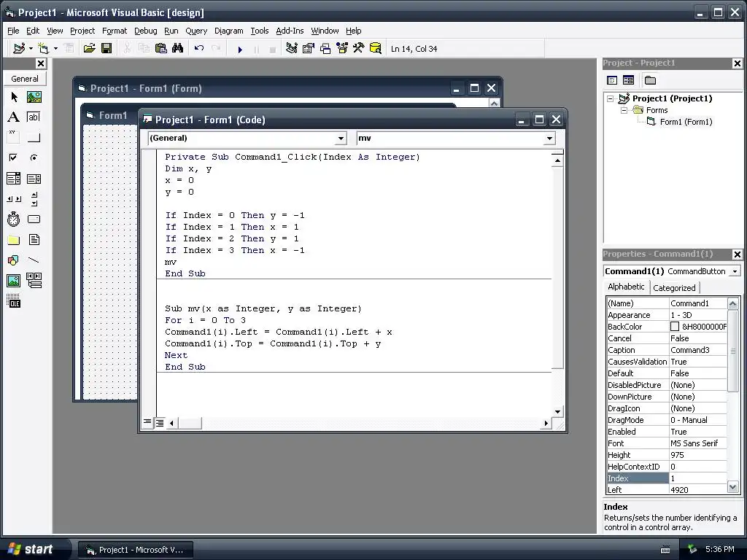747x560 pixels.
Task: Select the Shape control tool
Action: click(14, 260)
